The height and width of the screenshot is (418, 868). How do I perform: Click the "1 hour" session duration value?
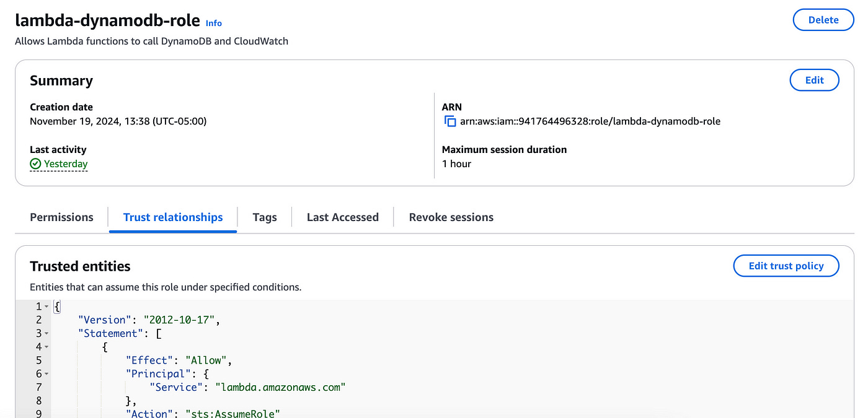pos(456,164)
